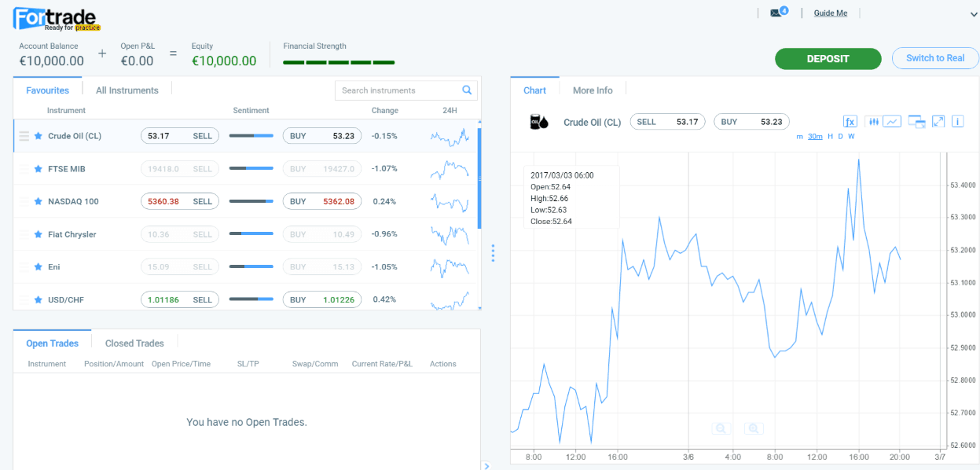Open the chart indicators fx tool
980x470 pixels.
(x=850, y=121)
